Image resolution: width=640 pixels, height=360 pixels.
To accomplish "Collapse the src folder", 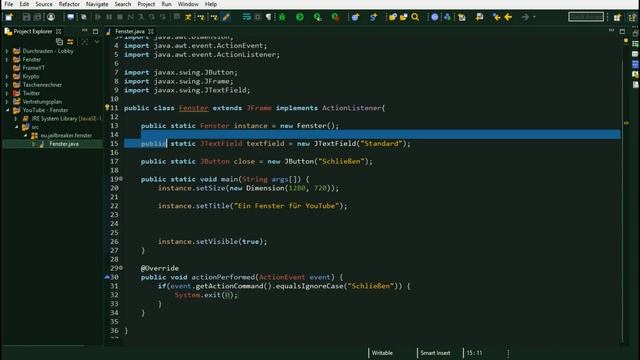I will [x=16, y=127].
